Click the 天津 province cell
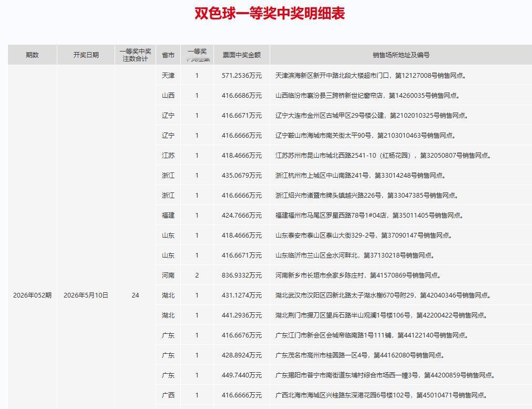 [x=168, y=75]
